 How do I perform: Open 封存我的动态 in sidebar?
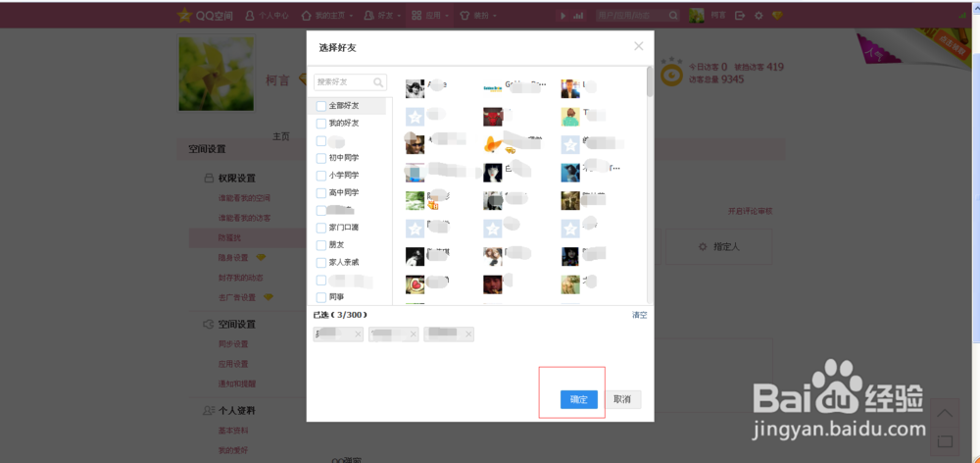pos(241,278)
